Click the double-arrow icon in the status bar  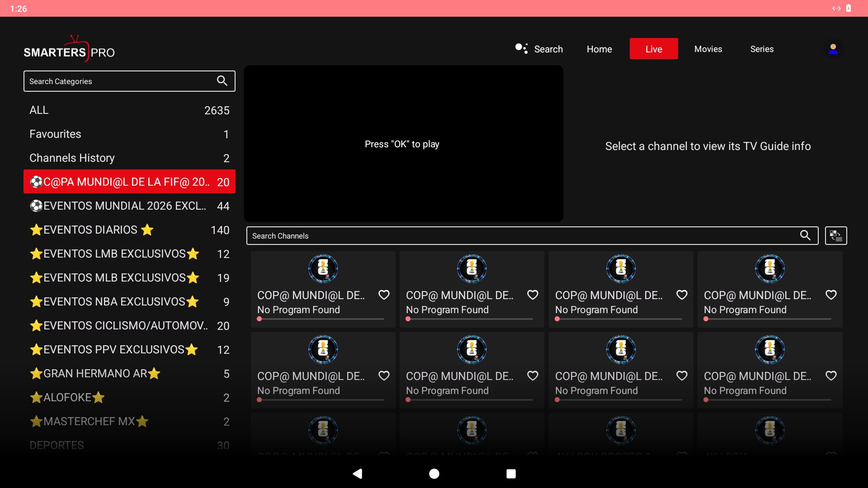click(x=836, y=8)
